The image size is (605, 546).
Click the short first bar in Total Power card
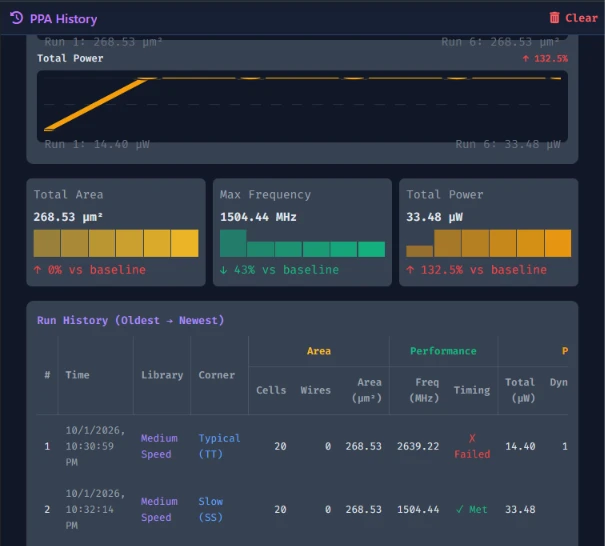pyautogui.click(x=419, y=251)
